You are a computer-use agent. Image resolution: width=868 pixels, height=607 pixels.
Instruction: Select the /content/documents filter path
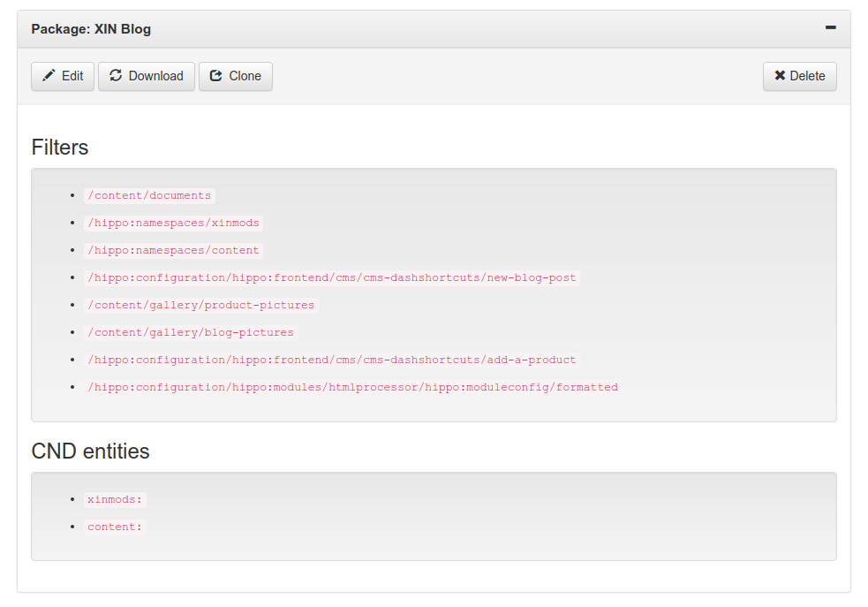(x=149, y=195)
